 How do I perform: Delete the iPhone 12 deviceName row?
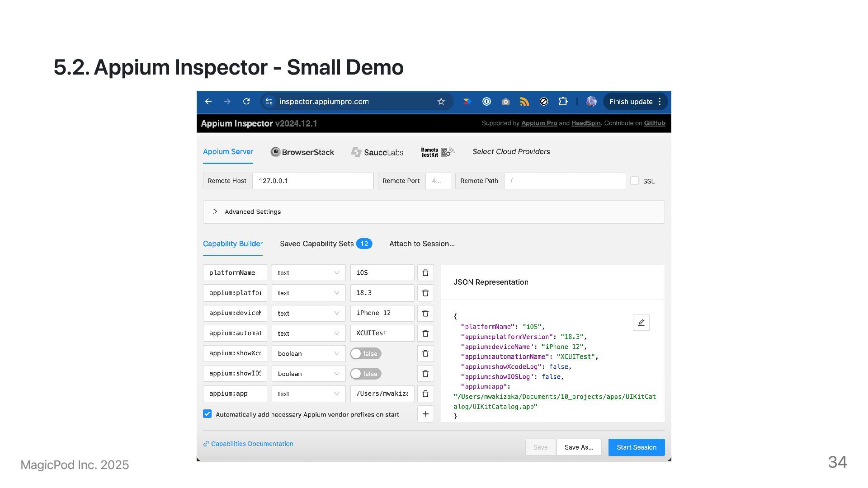coord(425,313)
